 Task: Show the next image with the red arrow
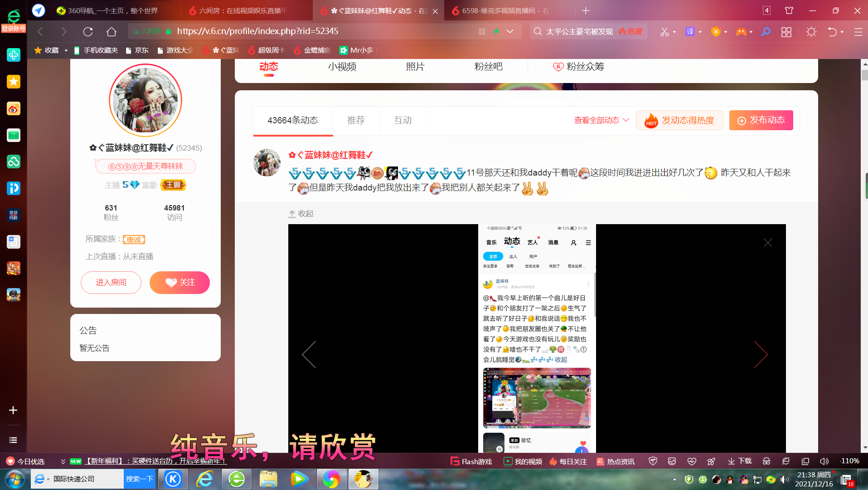pos(761,354)
